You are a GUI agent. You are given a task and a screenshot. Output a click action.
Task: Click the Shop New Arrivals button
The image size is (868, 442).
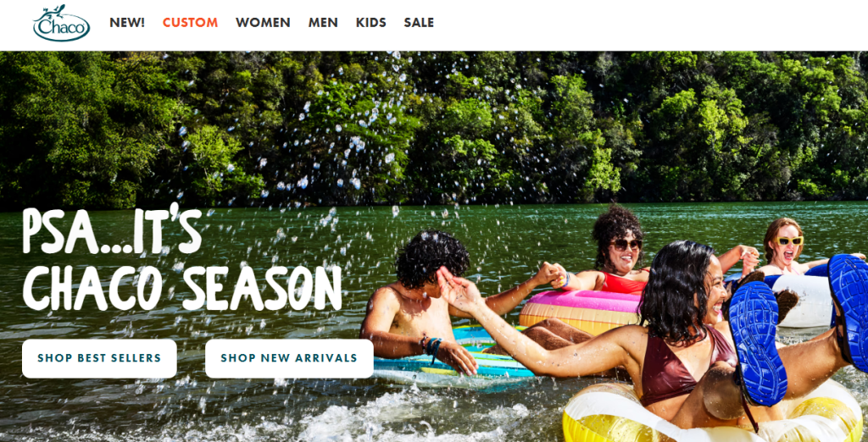coord(290,358)
